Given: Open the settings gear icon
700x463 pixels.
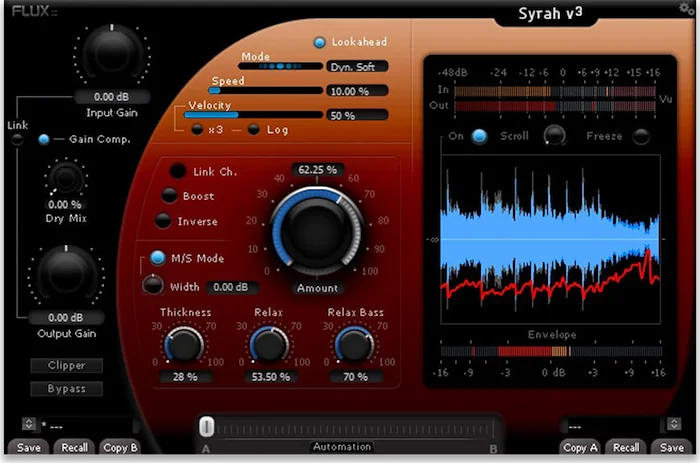Looking at the screenshot, I should point(686,8).
